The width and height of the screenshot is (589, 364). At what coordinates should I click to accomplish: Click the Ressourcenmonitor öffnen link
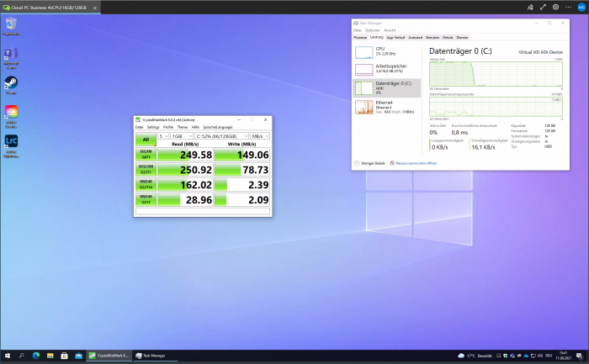coord(417,163)
